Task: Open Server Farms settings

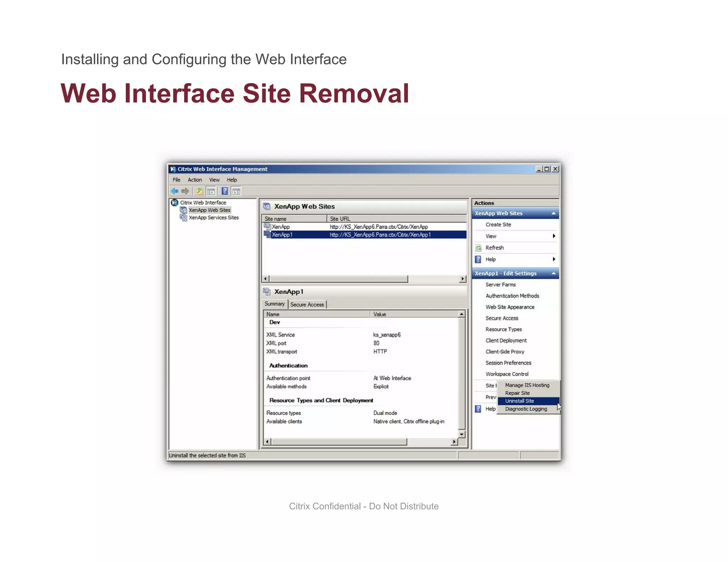Action: (500, 285)
